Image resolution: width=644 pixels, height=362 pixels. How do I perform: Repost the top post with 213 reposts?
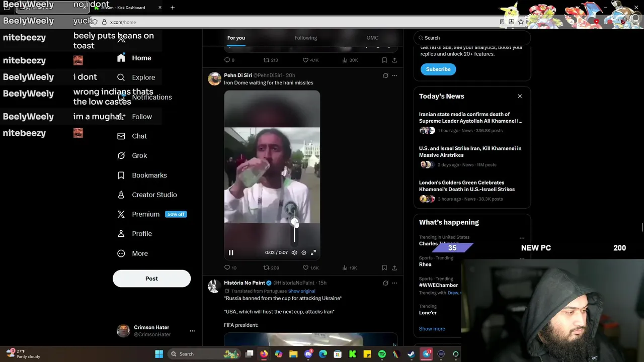[271, 60]
